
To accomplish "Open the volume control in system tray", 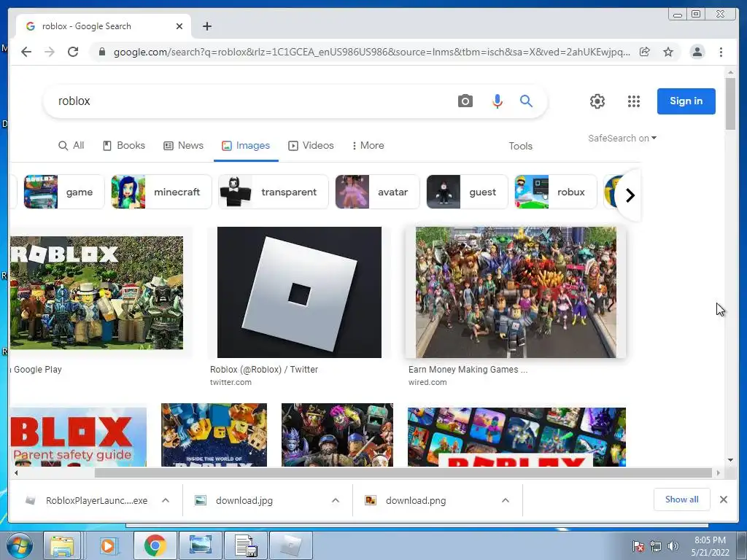I will point(673,546).
